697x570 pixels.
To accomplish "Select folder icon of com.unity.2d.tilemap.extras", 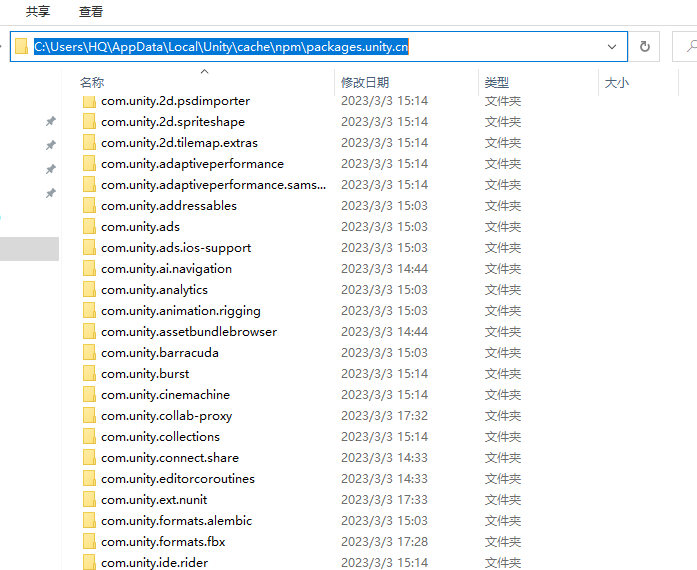I will 89,142.
